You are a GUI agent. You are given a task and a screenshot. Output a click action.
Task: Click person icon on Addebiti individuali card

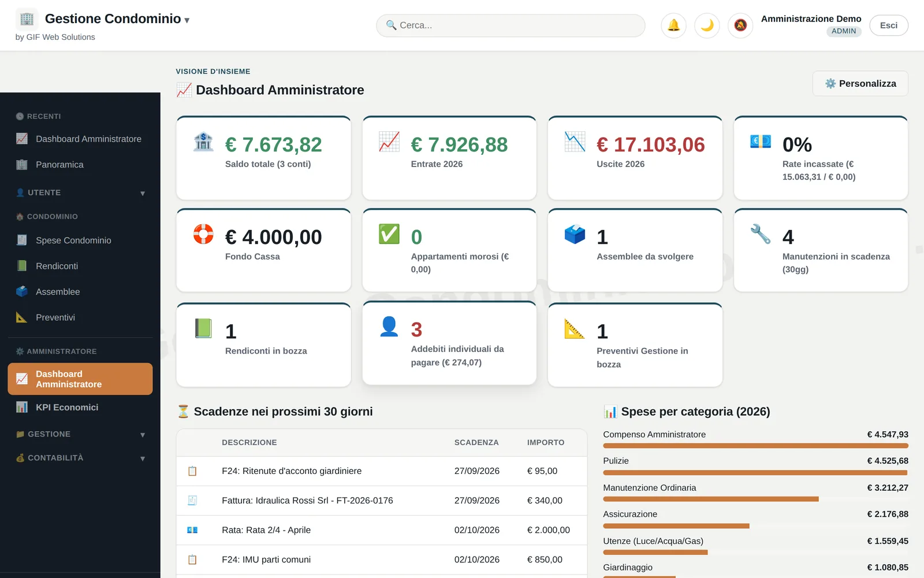[389, 327]
